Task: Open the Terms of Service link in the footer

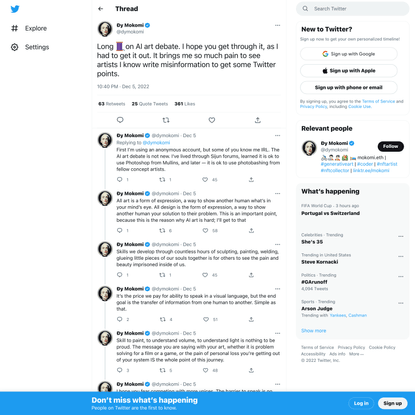Action: tap(317, 347)
